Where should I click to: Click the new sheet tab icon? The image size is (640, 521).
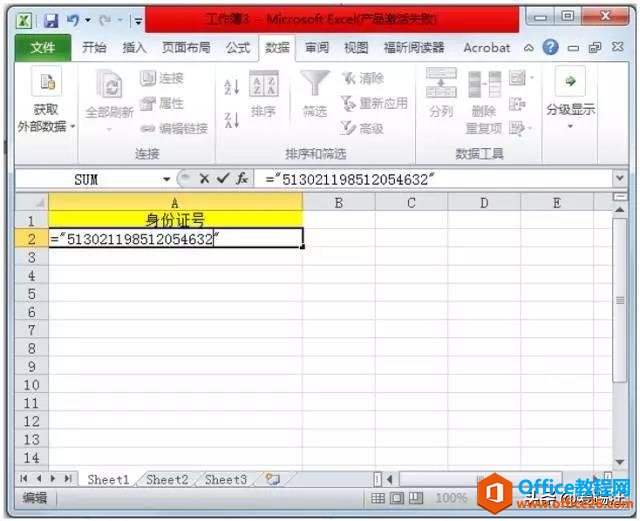pyautogui.click(x=273, y=479)
